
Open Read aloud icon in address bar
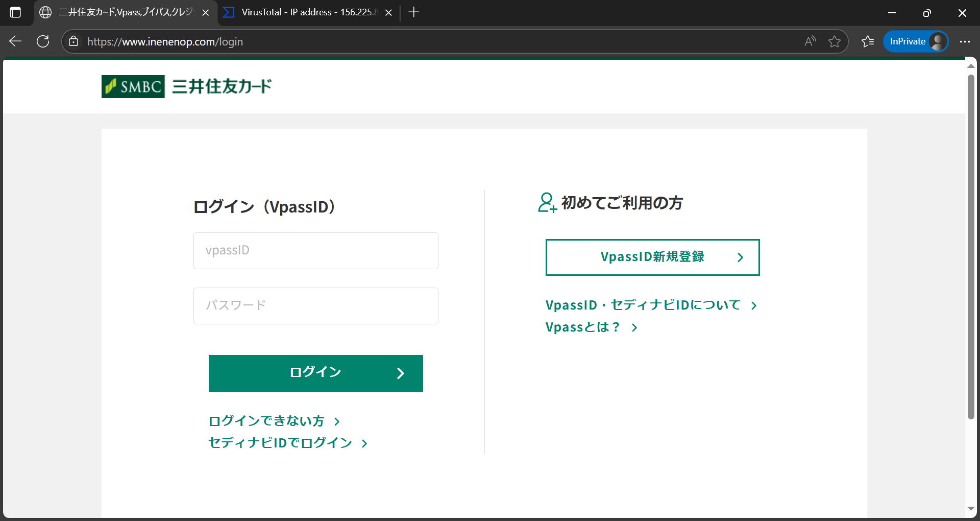click(x=810, y=41)
